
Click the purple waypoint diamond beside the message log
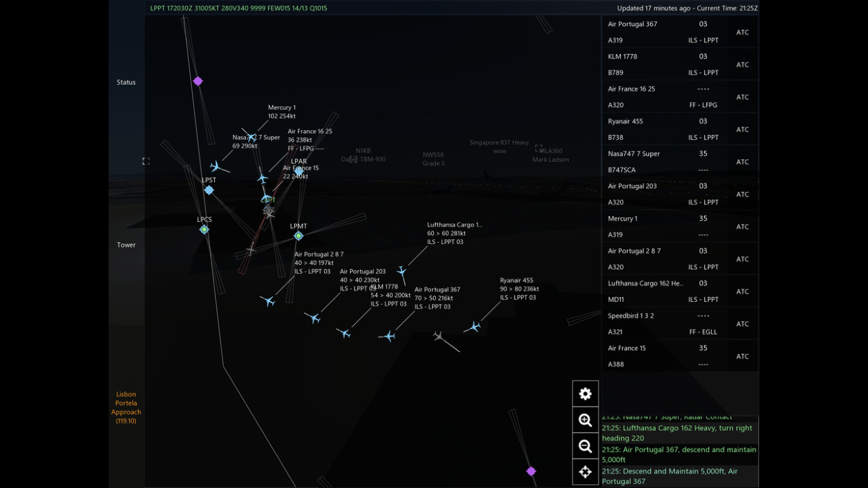point(531,471)
